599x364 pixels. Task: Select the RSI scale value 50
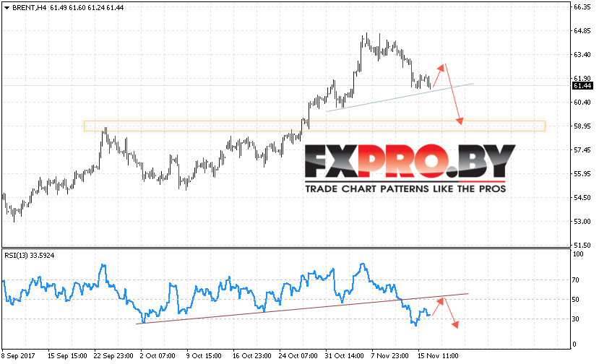pyautogui.click(x=577, y=300)
